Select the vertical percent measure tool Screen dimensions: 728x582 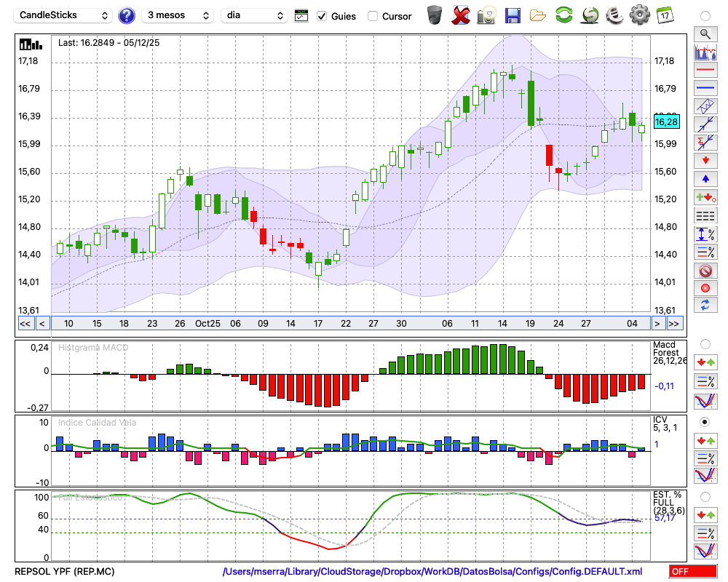tap(705, 234)
